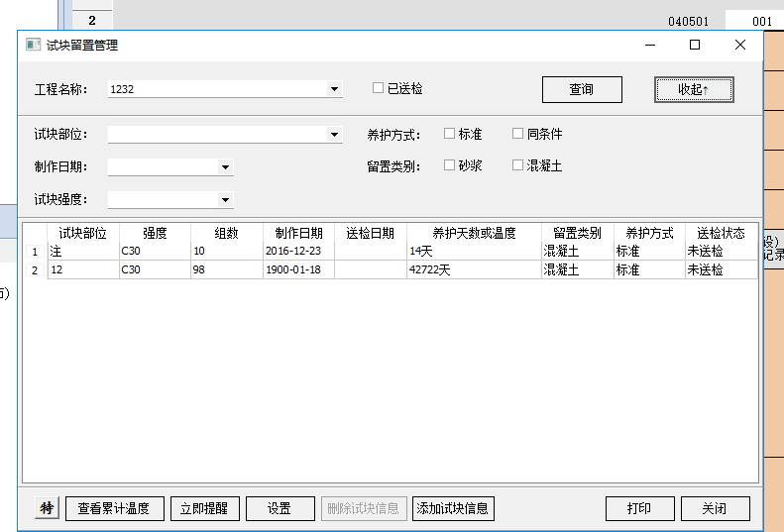The image size is (784, 532).
Task: Open 查看累计温度 view
Action: click(114, 508)
